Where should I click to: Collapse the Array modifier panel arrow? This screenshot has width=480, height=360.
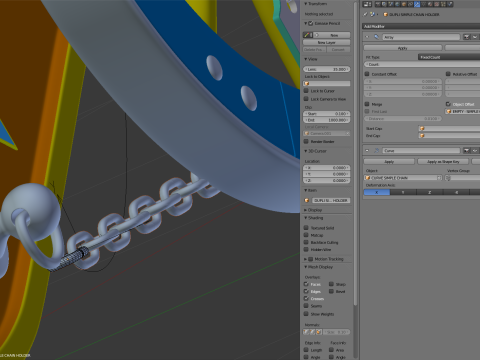(367, 37)
